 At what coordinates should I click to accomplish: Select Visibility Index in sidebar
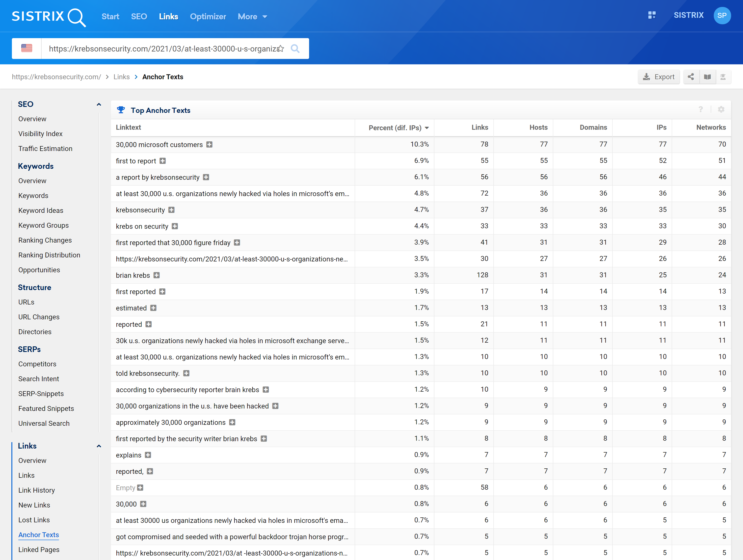(40, 134)
